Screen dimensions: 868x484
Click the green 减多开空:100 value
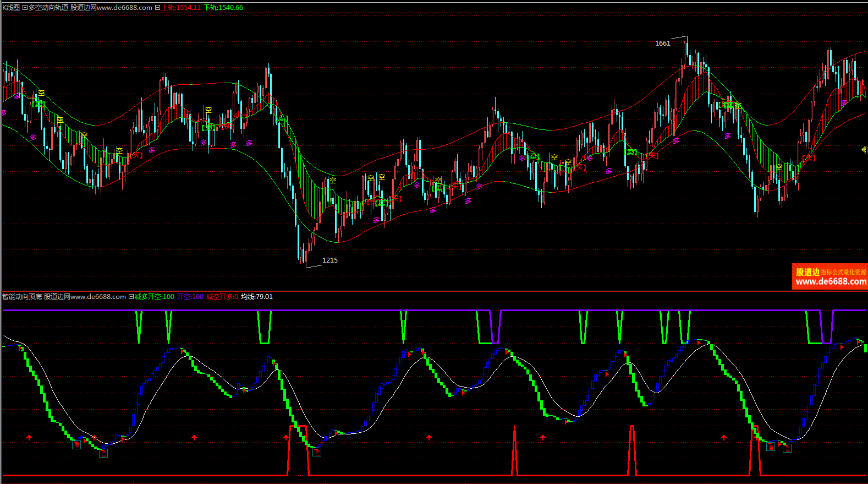pos(155,297)
